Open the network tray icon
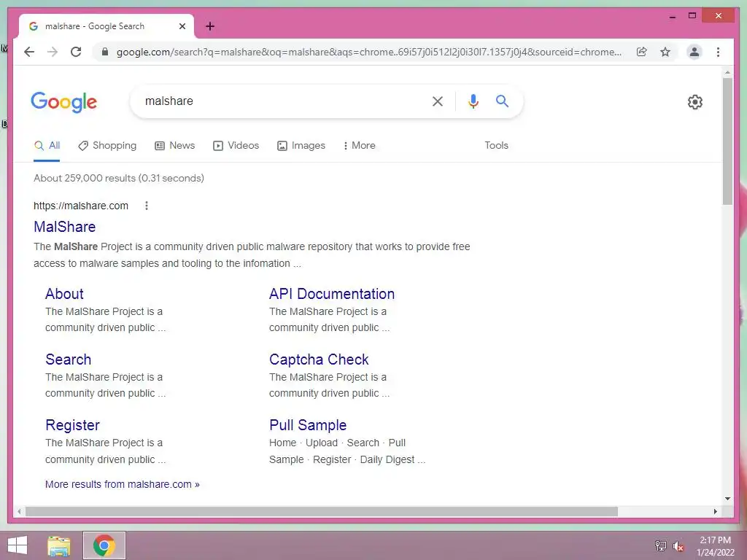Screen dimensions: 747x560 tap(660, 545)
